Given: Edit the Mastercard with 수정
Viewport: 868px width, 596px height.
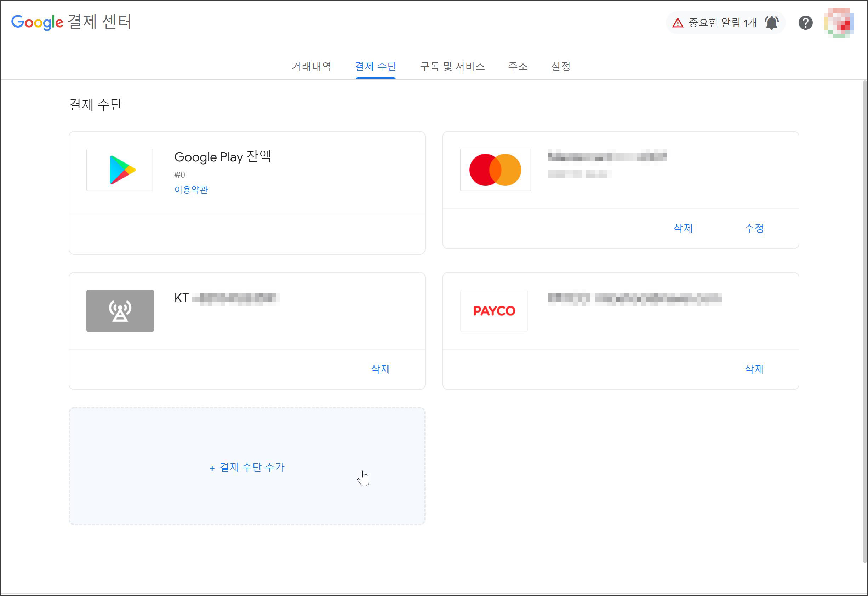Looking at the screenshot, I should click(x=754, y=228).
